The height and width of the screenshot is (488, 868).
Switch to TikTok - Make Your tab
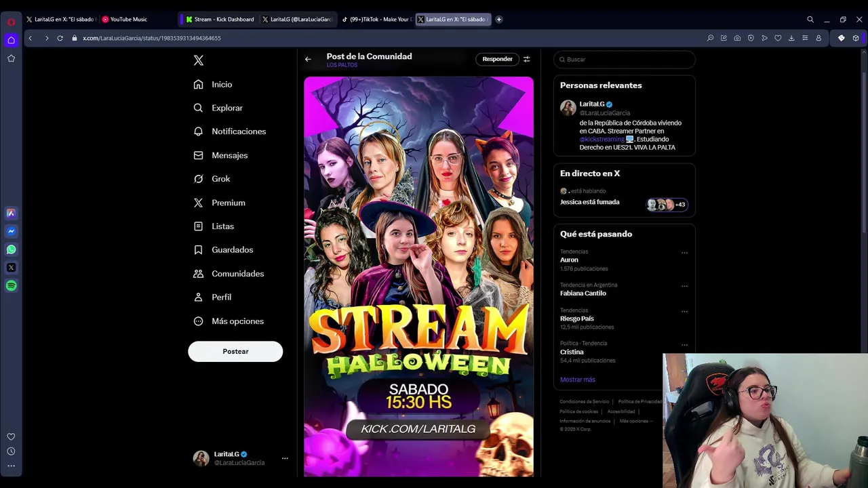tap(376, 20)
